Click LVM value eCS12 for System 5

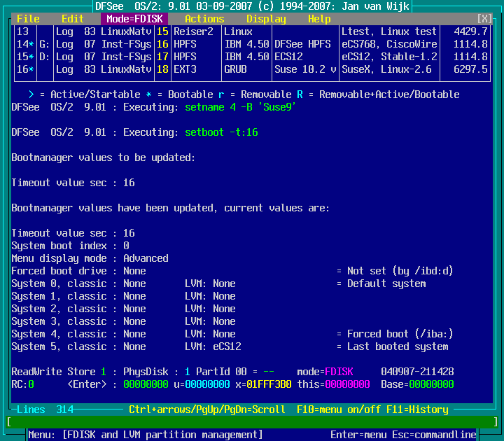[227, 346]
